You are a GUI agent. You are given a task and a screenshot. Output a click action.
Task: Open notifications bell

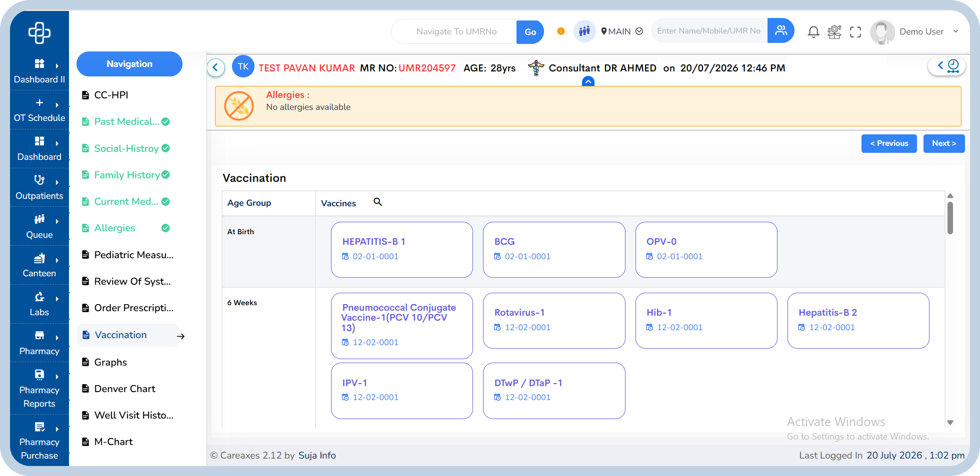(x=813, y=32)
